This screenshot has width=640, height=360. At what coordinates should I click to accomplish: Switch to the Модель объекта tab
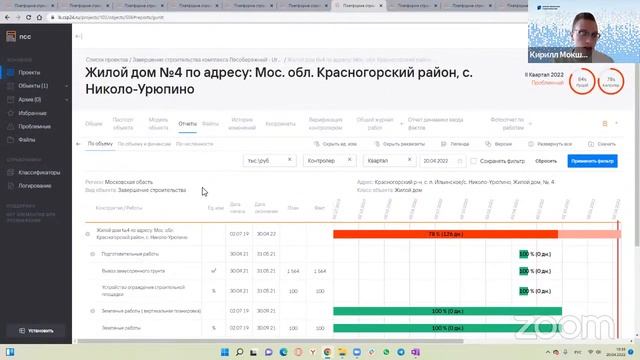[158, 124]
